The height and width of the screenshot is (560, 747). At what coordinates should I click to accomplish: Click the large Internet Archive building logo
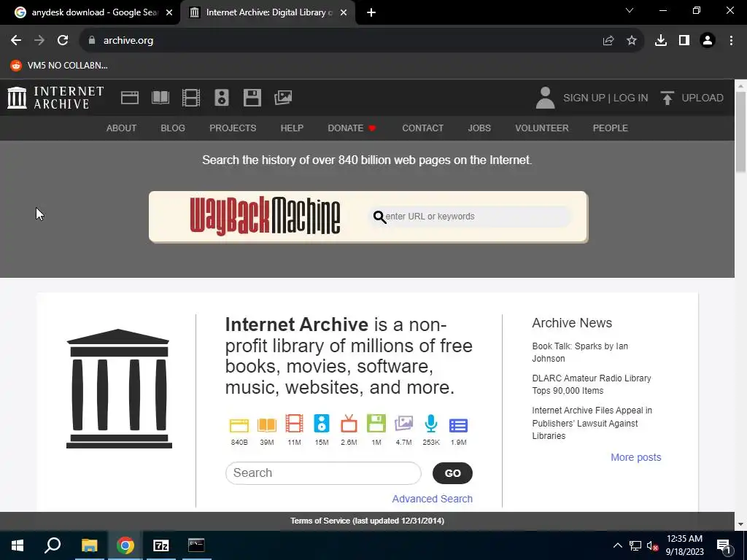point(119,389)
